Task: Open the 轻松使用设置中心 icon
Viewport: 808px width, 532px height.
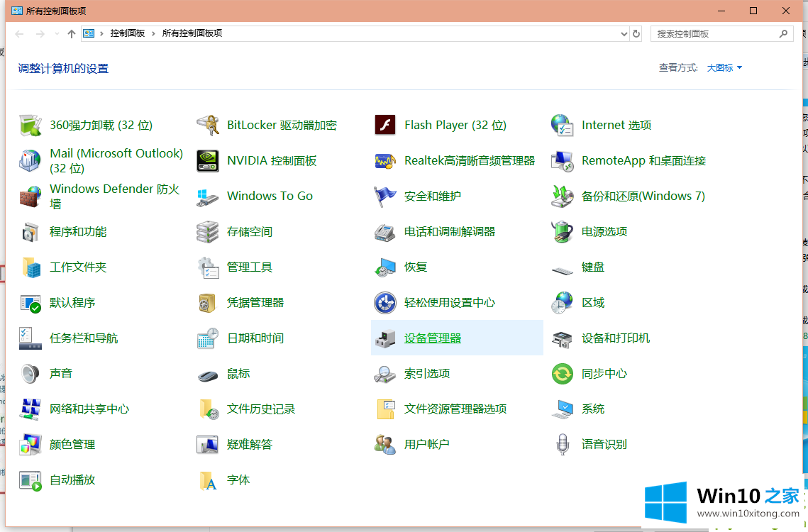Action: (x=385, y=303)
